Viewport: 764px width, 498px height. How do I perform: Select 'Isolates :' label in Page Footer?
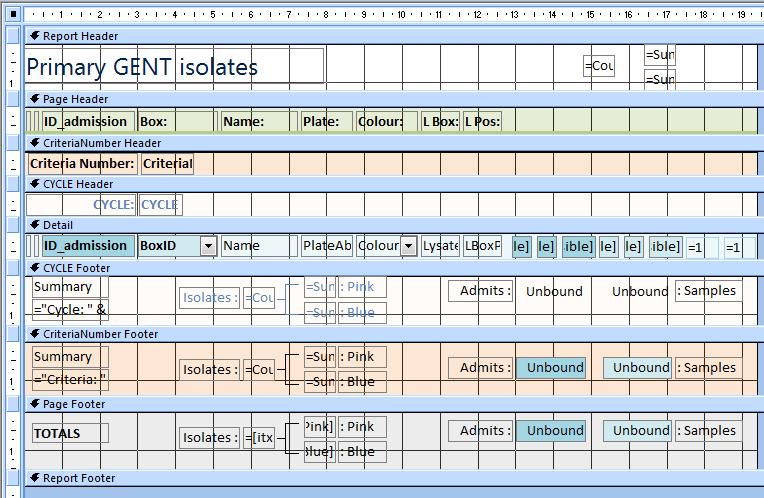point(210,438)
